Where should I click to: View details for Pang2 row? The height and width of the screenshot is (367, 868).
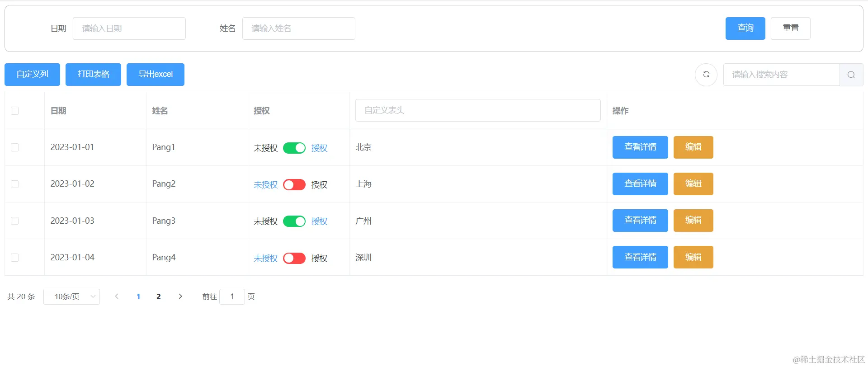point(640,184)
